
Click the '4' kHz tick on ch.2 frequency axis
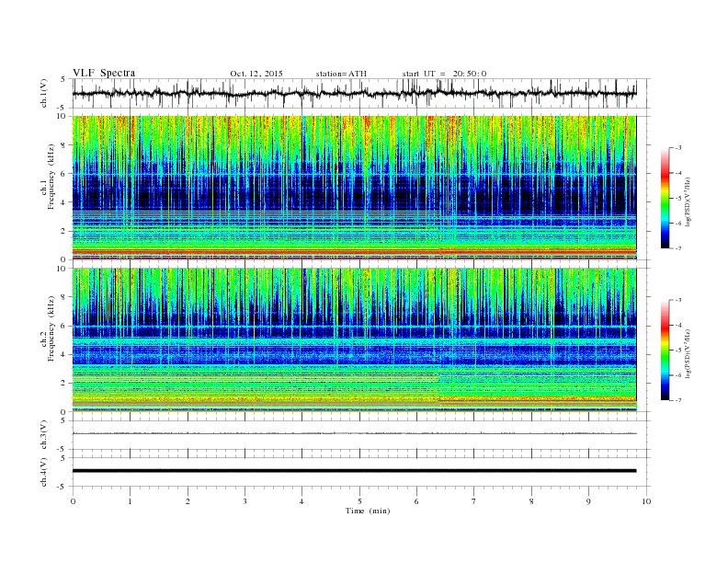[x=63, y=354]
